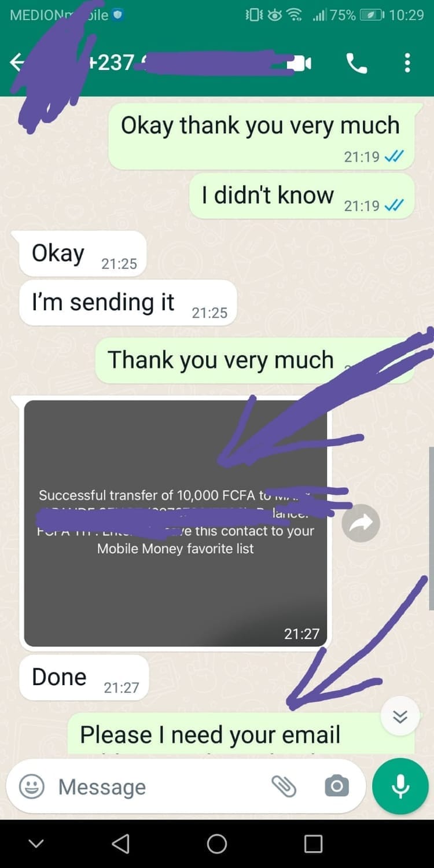Open the three-dot more options menu
Screen dimensions: 434x868
tap(407, 62)
